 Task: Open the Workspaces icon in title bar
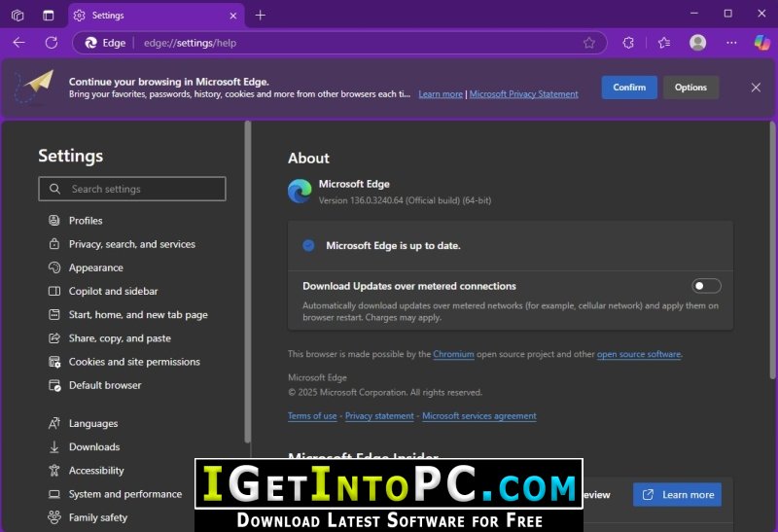coord(18,16)
